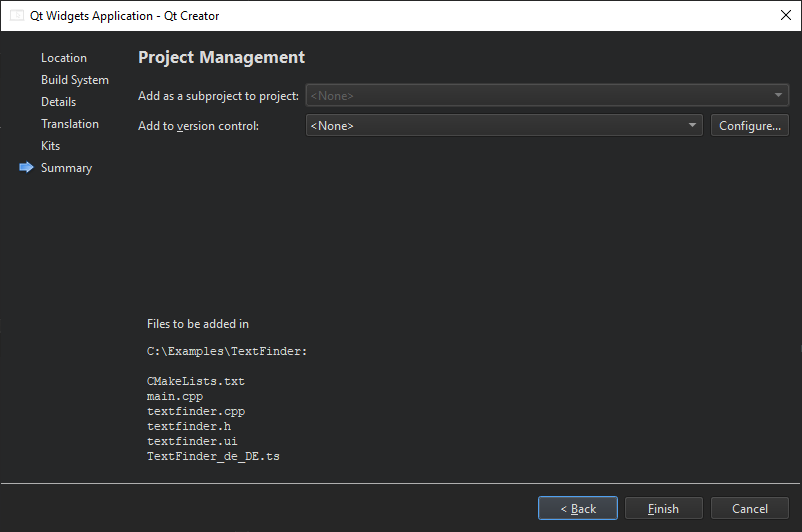The height and width of the screenshot is (532, 802).
Task: Cancel the project wizard
Action: click(x=750, y=509)
